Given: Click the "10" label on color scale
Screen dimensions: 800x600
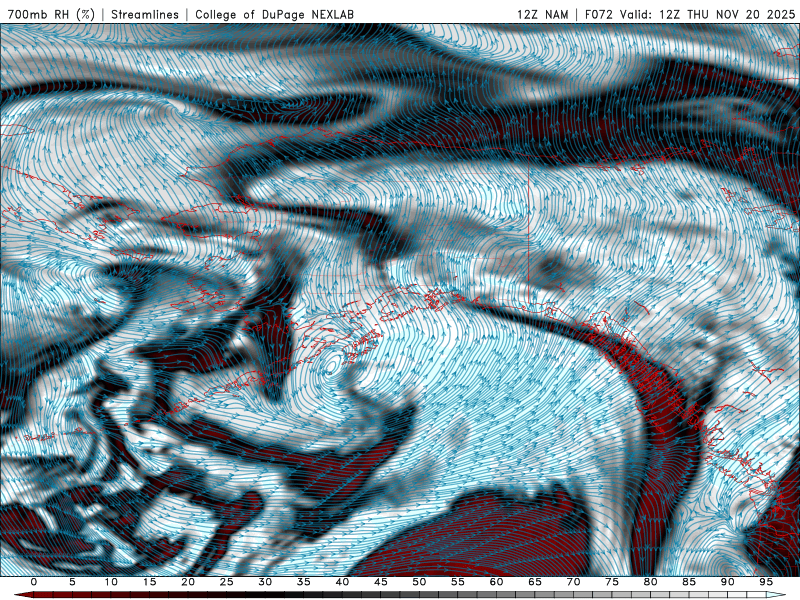Looking at the screenshot, I should pyautogui.click(x=111, y=582).
